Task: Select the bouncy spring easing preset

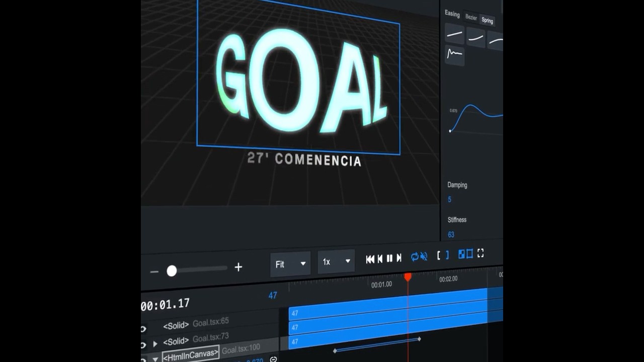Action: 454,55
